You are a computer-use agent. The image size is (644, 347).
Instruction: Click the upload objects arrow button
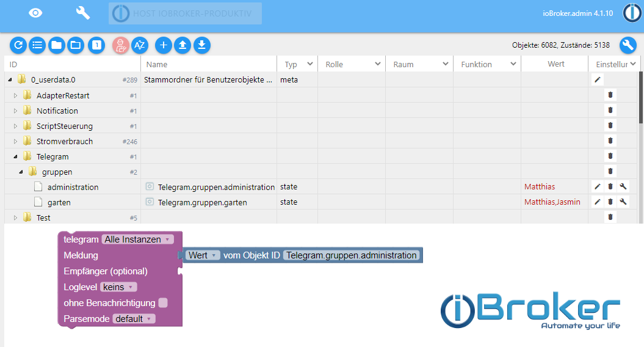(x=183, y=45)
